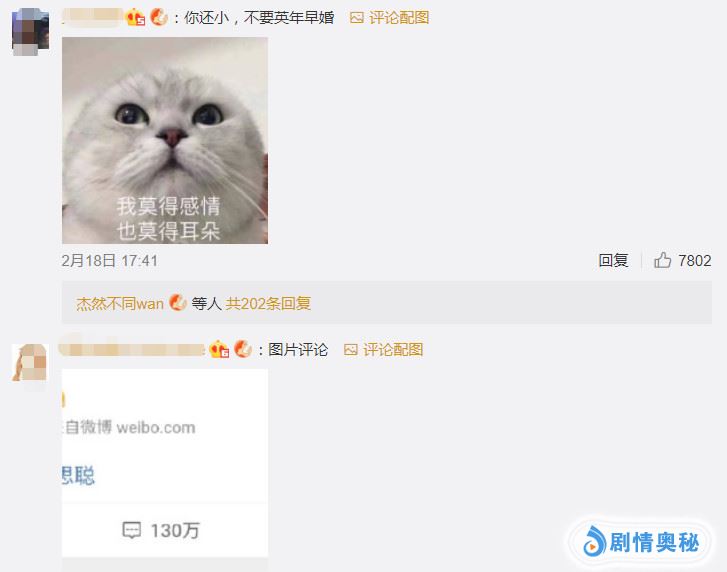Open the first commenter's pixelated avatar
The image size is (727, 572).
click(30, 32)
